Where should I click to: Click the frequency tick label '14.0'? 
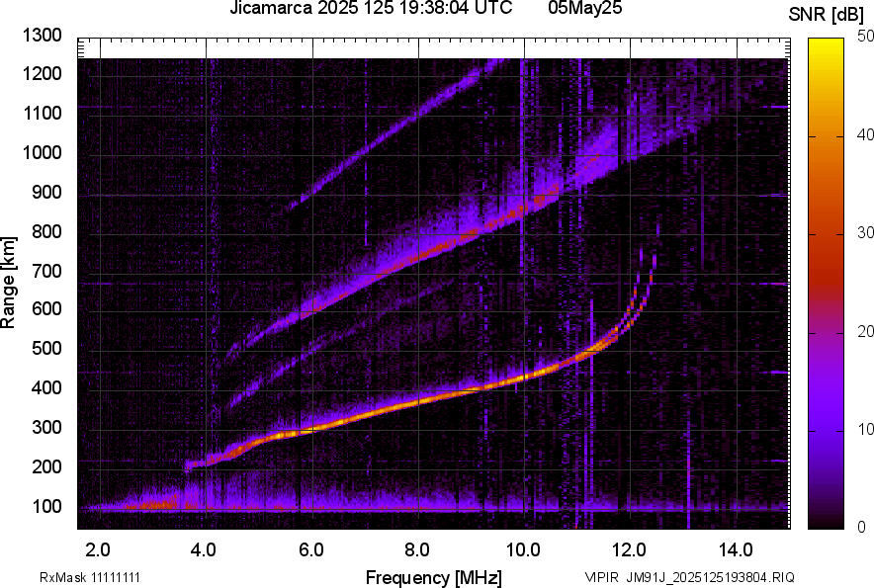click(736, 549)
